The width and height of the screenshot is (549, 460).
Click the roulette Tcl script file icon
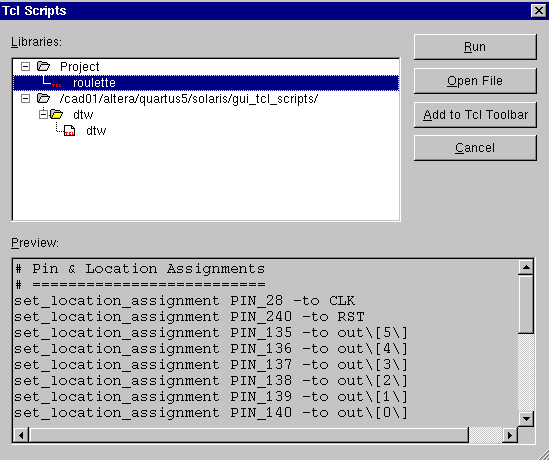pos(56,83)
